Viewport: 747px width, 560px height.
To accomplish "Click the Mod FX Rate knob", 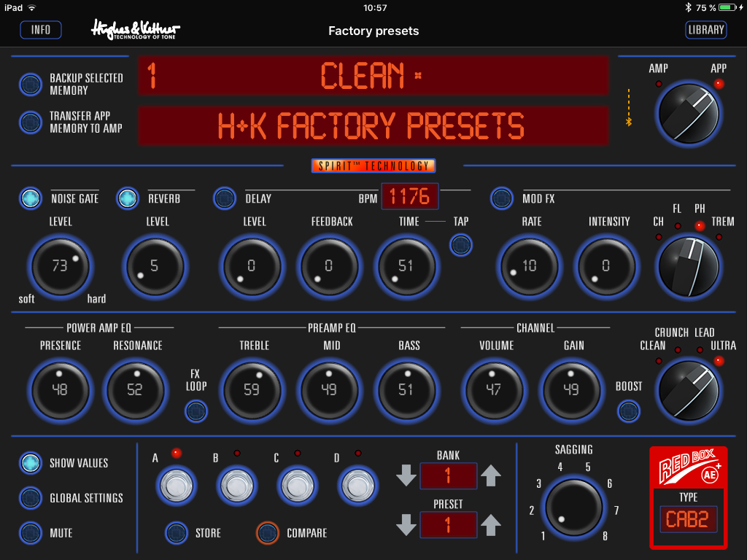I will [x=530, y=266].
